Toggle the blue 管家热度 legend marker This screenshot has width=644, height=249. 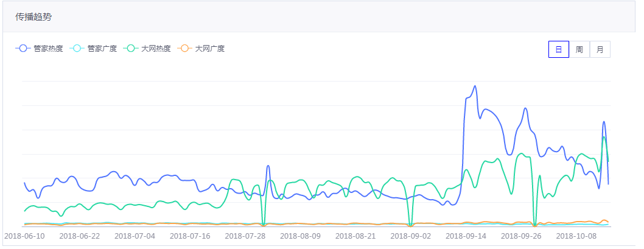[23, 49]
